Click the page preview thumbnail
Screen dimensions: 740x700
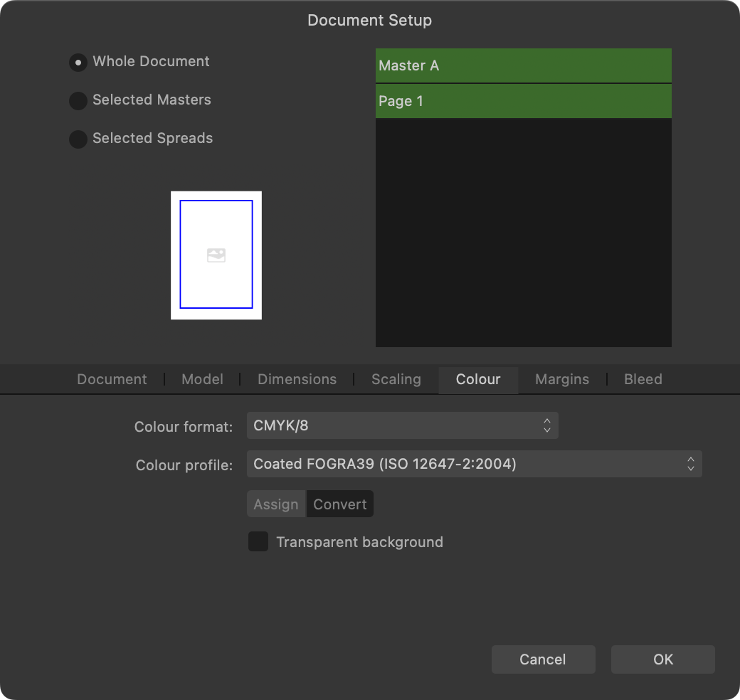click(216, 255)
